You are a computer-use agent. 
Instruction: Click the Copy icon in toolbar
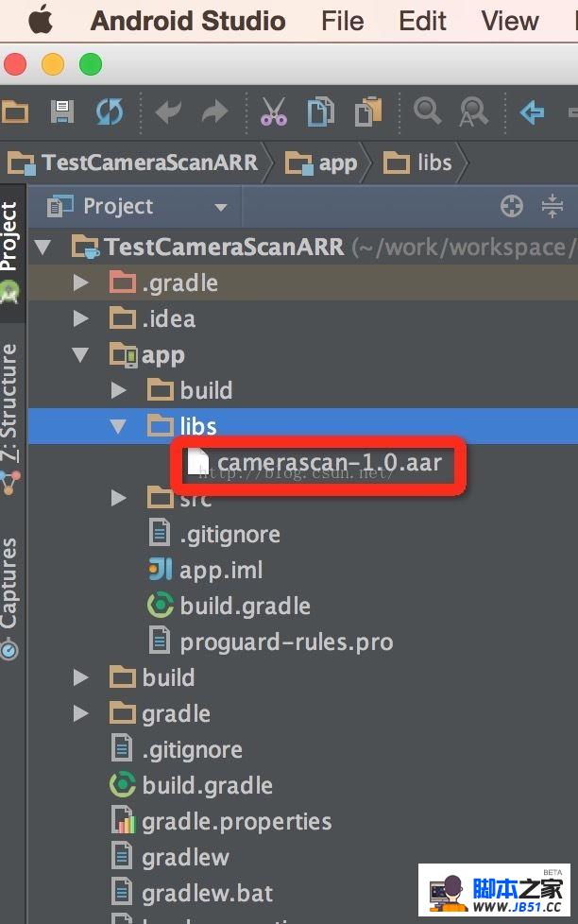coord(320,111)
